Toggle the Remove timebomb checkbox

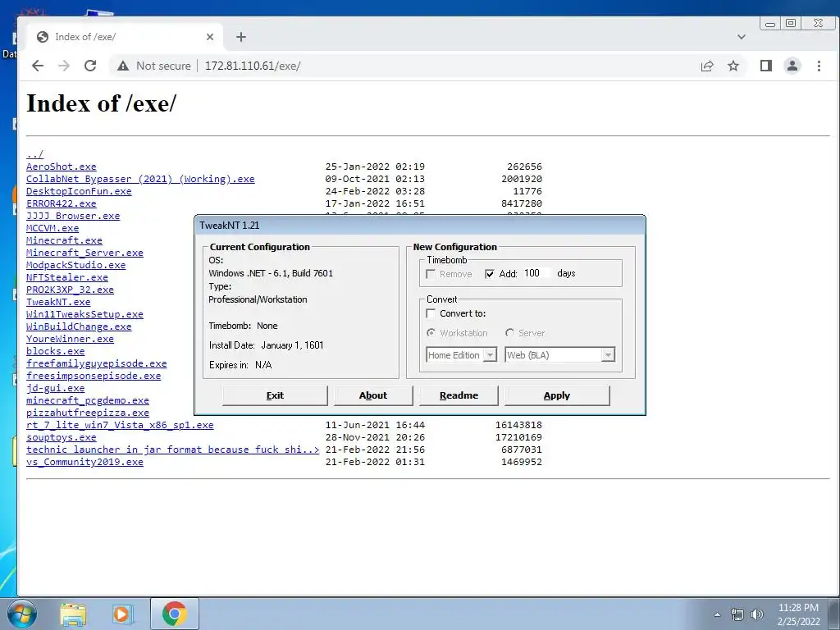[x=430, y=274]
